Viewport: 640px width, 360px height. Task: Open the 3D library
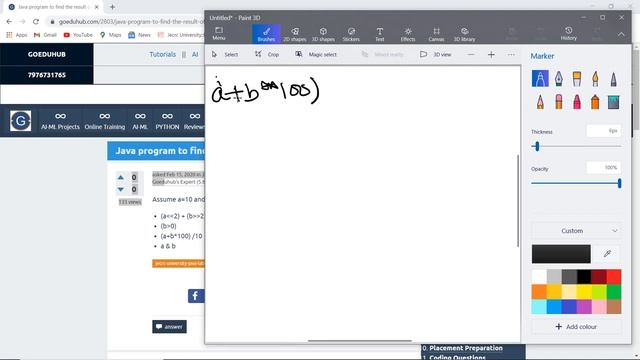[x=464, y=34]
